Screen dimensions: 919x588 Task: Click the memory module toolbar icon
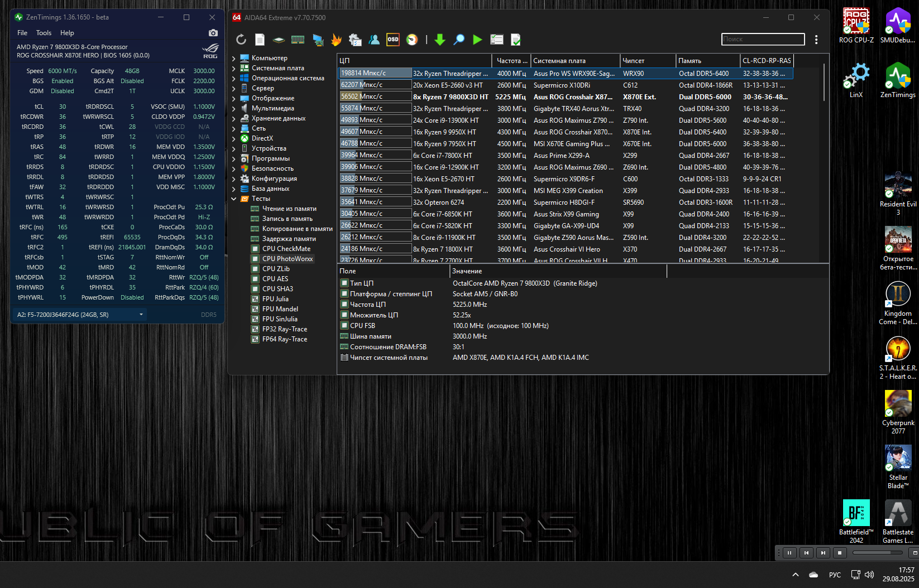tap(298, 40)
